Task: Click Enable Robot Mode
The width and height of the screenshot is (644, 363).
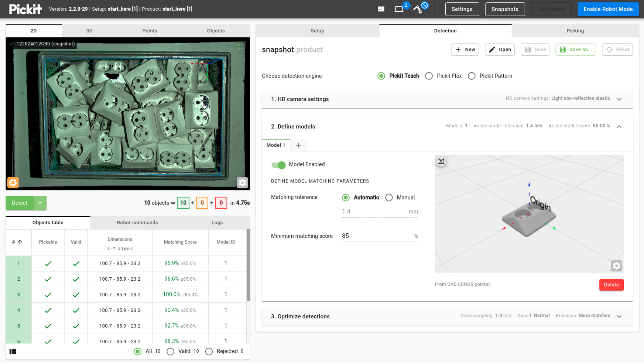Action: (608, 9)
